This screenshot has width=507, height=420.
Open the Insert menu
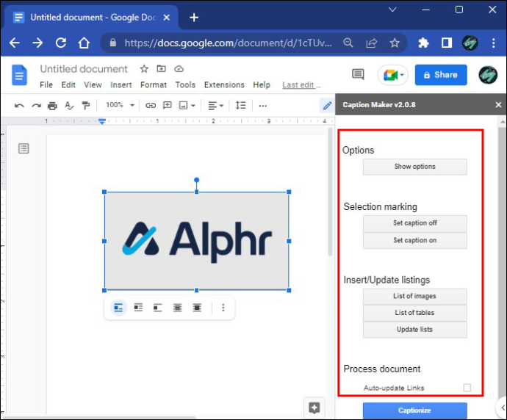pyautogui.click(x=121, y=84)
